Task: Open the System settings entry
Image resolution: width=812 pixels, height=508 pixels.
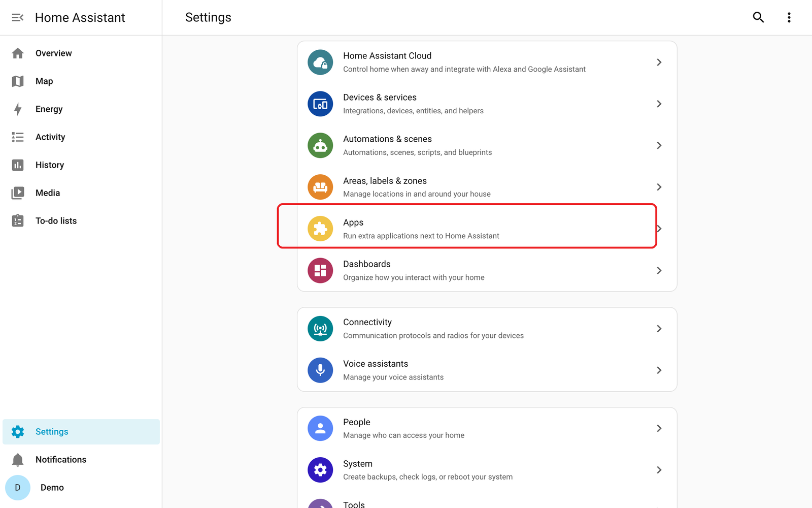Action: coord(487,470)
